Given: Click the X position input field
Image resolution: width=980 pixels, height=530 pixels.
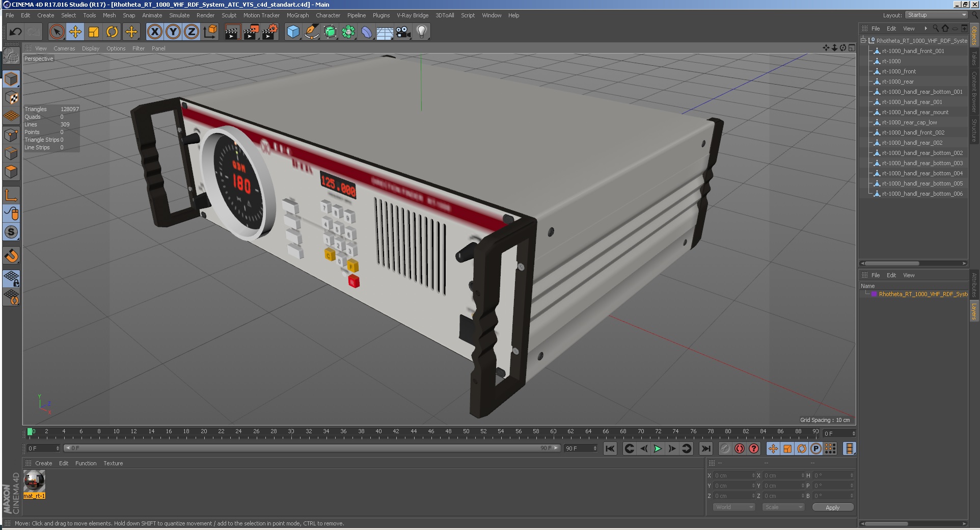Looking at the screenshot, I should (x=734, y=475).
